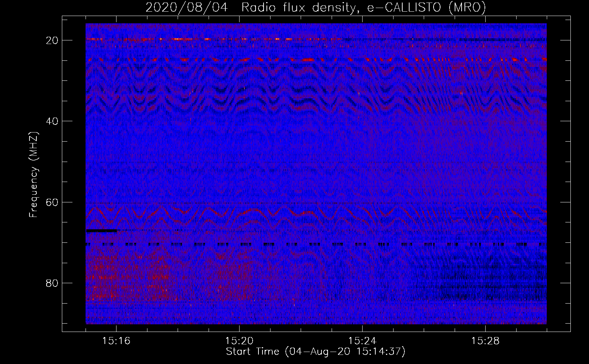Click the 80 frequency tick label

click(52, 283)
